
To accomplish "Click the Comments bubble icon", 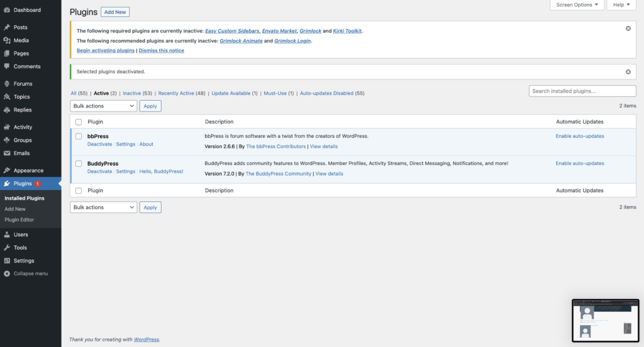I will (x=7, y=66).
